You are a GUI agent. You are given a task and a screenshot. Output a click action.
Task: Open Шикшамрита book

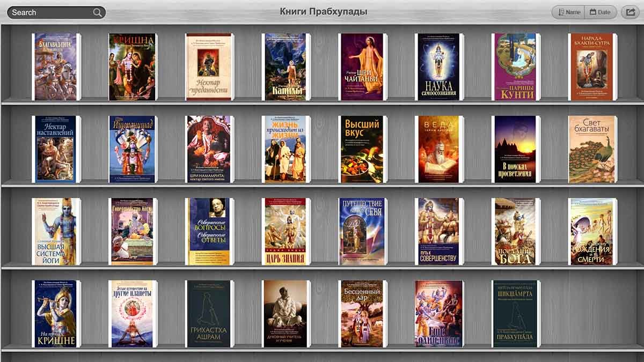tap(516, 314)
